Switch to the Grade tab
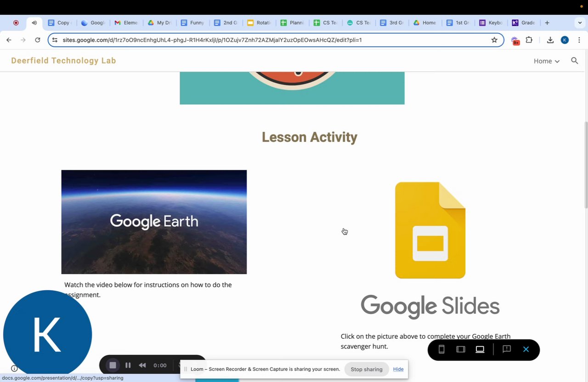588x382 pixels. tap(524, 22)
